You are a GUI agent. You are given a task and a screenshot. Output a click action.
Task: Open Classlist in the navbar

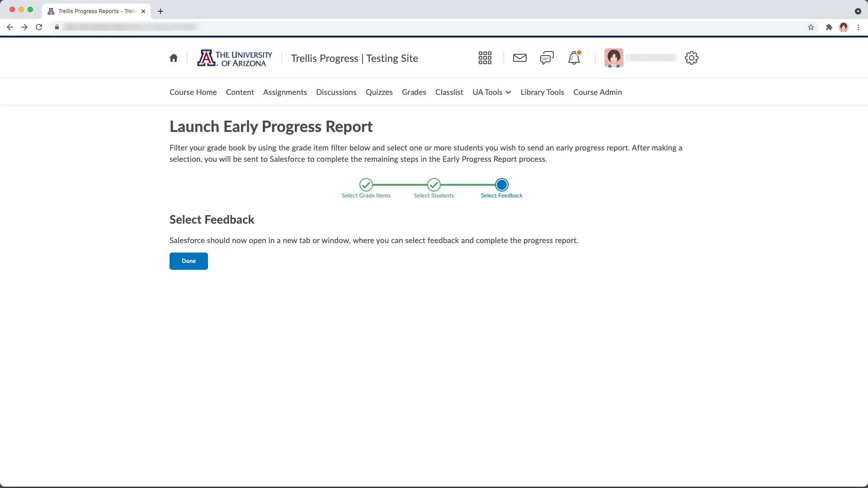tap(449, 92)
